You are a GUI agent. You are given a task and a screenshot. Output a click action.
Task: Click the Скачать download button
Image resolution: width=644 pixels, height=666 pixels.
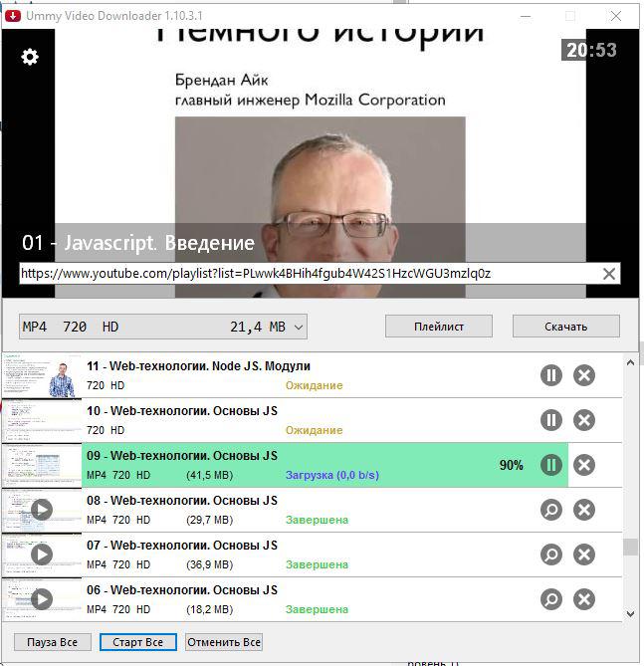pyautogui.click(x=565, y=327)
